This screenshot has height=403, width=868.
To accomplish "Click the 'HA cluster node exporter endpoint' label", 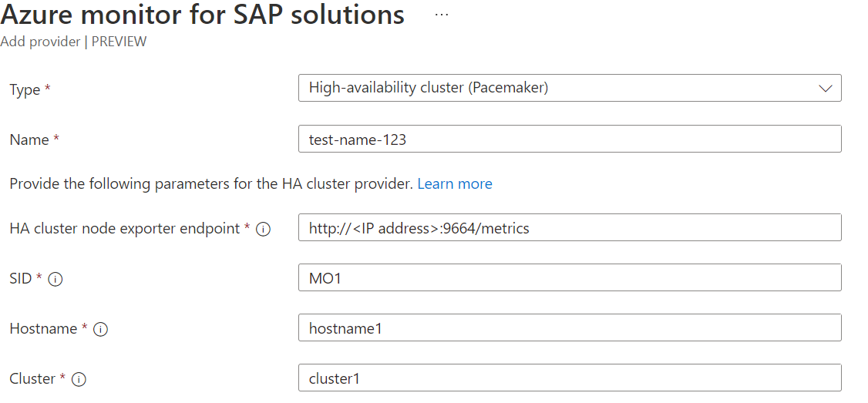I will tap(125, 229).
